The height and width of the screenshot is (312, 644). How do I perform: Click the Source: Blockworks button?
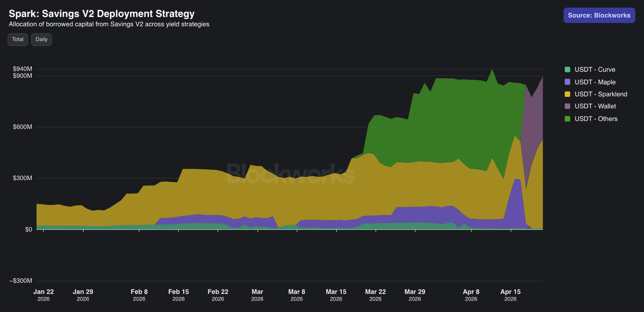599,15
